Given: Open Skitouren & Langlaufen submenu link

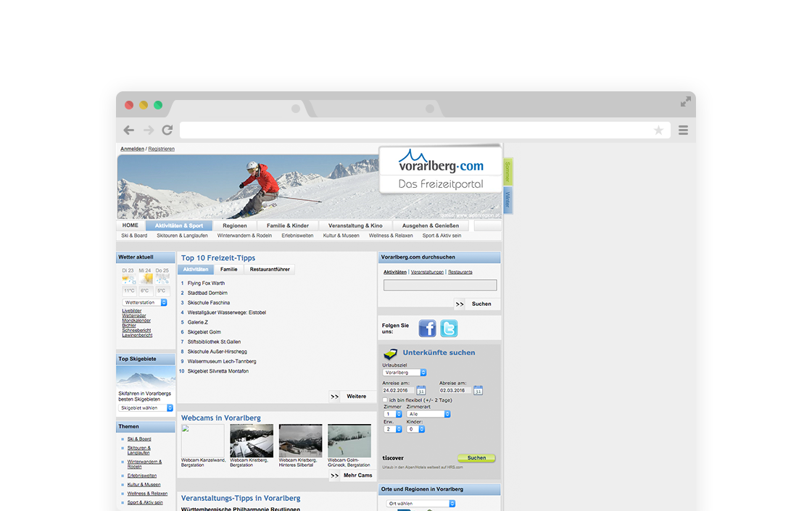Looking at the screenshot, I should pos(182,236).
